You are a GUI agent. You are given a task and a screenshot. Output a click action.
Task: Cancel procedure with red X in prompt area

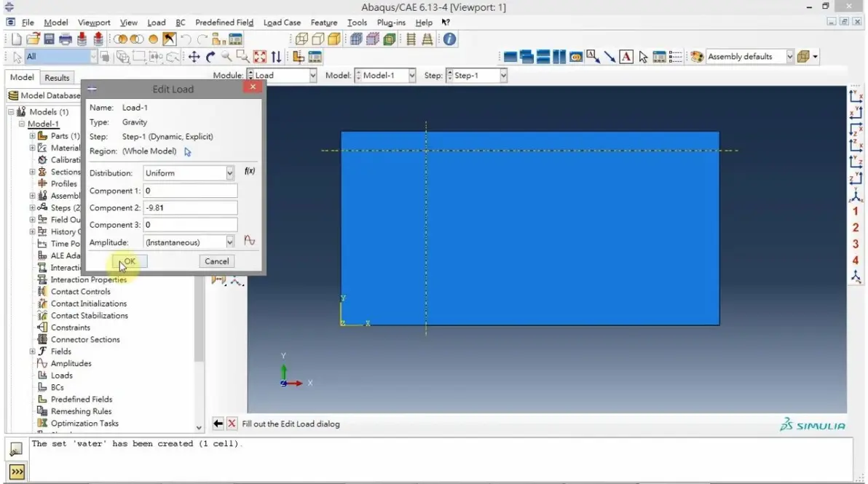point(232,424)
